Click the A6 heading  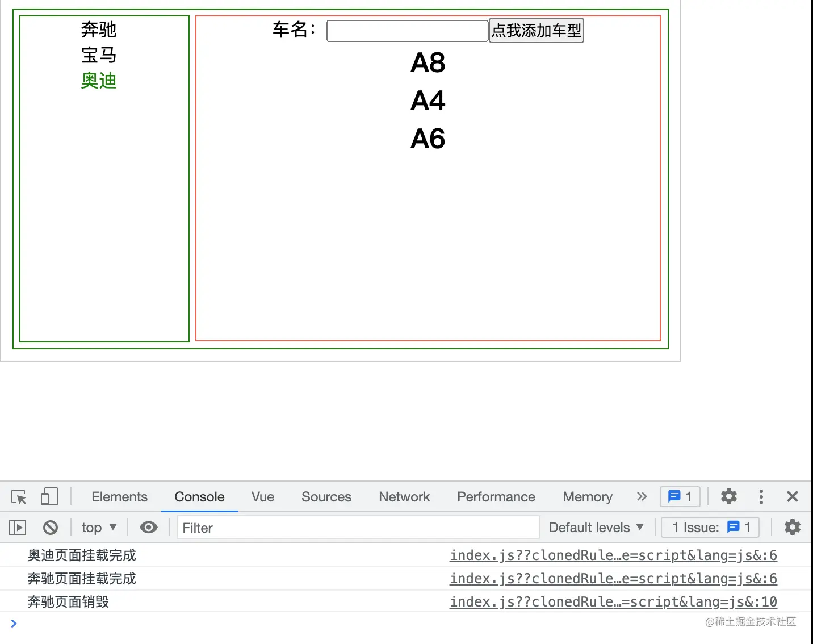coord(428,139)
